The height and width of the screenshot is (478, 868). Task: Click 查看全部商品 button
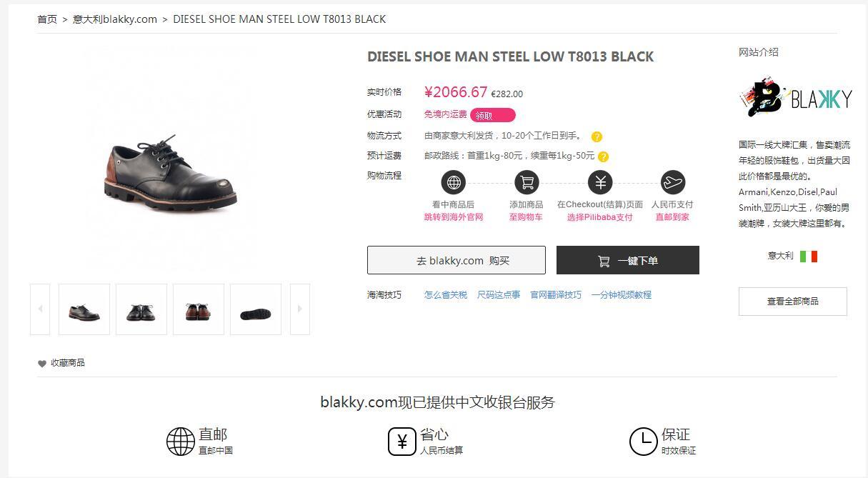click(x=793, y=302)
